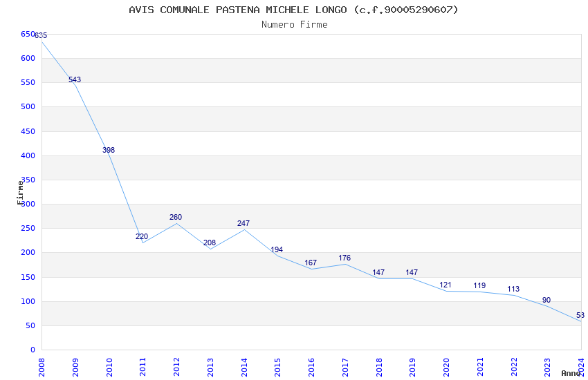Screen dimensions: 588x380
Task: Click the y-axis value 250
Action: click(28, 229)
